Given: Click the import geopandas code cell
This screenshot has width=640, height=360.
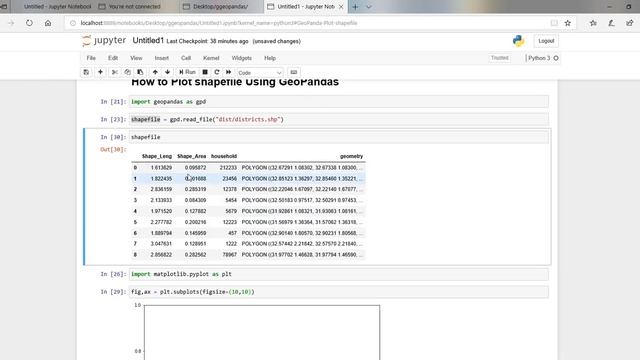Looking at the screenshot, I should pos(339,102).
